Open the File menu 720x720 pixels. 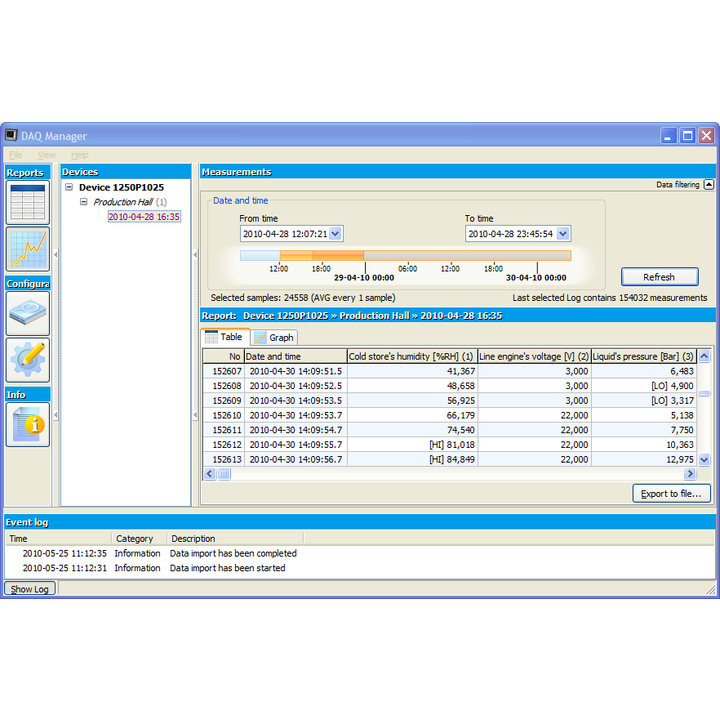tap(16, 155)
